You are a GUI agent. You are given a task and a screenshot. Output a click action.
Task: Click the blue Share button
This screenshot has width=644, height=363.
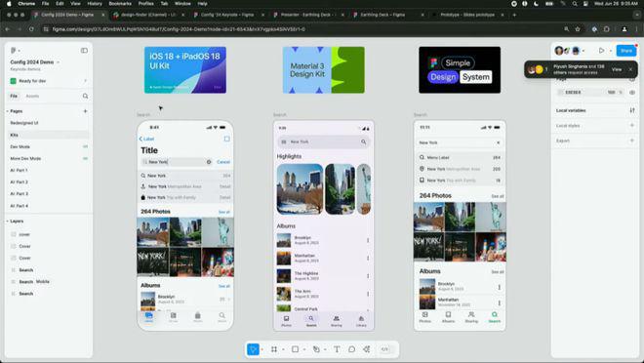(x=626, y=51)
